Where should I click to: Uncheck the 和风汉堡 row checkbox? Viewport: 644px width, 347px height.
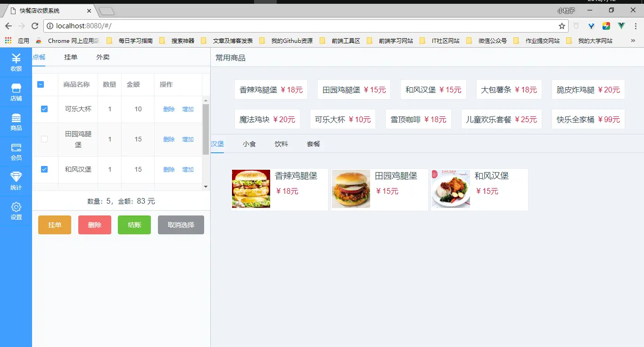point(44,169)
